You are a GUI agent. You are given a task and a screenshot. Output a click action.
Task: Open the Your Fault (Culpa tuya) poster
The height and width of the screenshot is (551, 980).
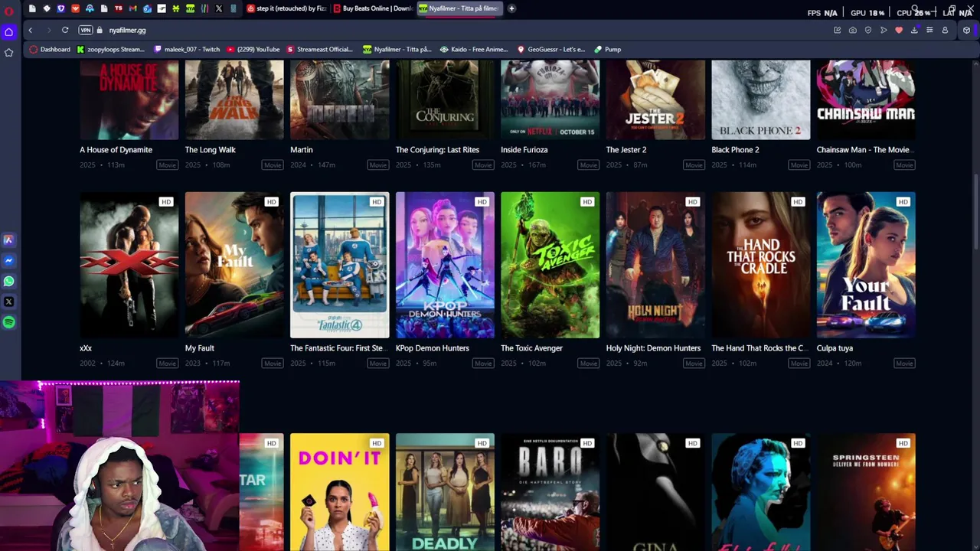[866, 265]
